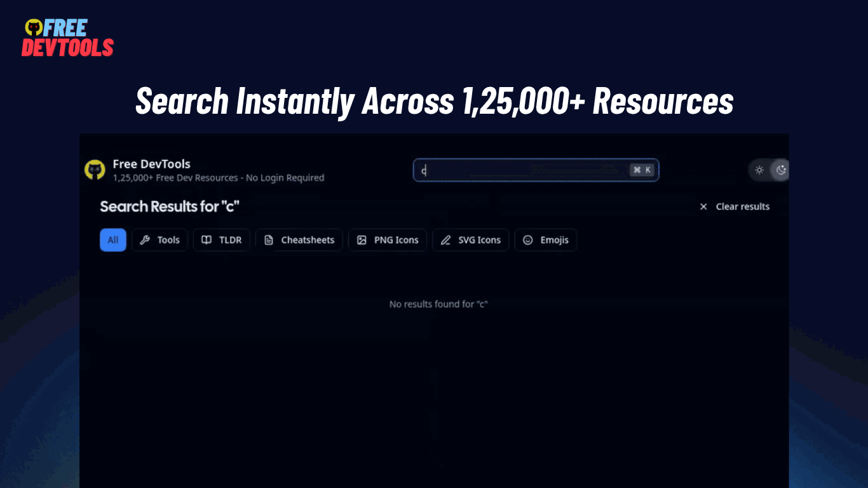Click the "No results found" message
The height and width of the screenshot is (488, 868).
[x=438, y=304]
